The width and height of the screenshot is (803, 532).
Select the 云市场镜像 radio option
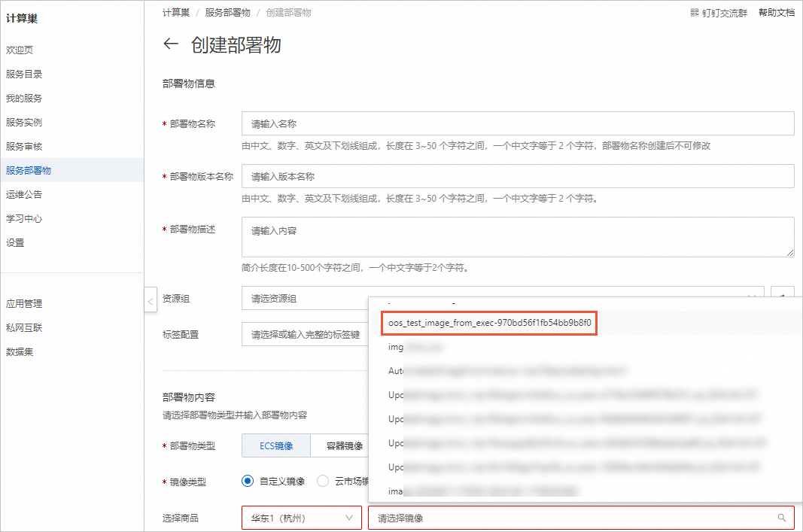[323, 481]
